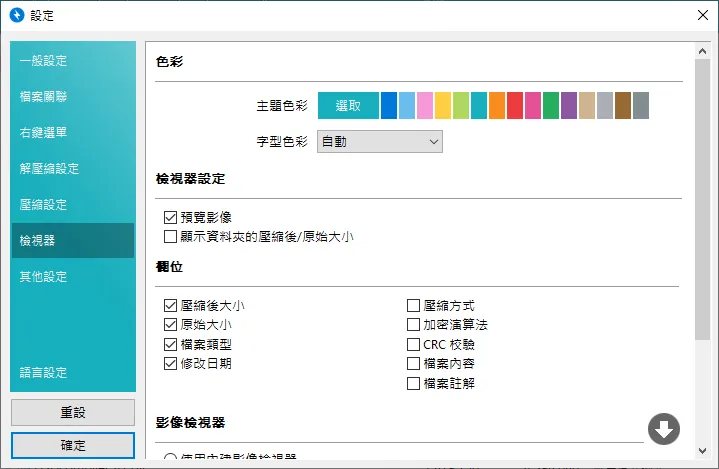Screen dimensions: 719x469
Task: Click the scrollbar down arrow
Action: [x=702, y=451]
